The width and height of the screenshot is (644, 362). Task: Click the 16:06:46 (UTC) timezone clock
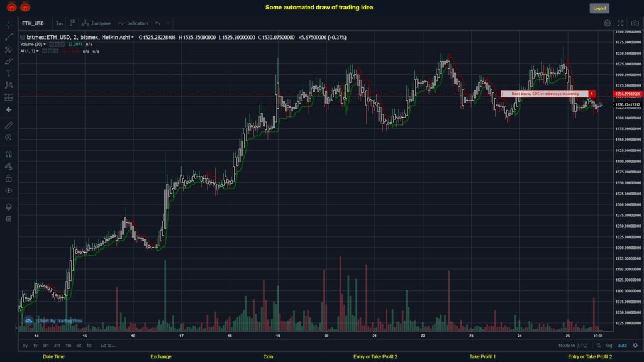[573, 346]
